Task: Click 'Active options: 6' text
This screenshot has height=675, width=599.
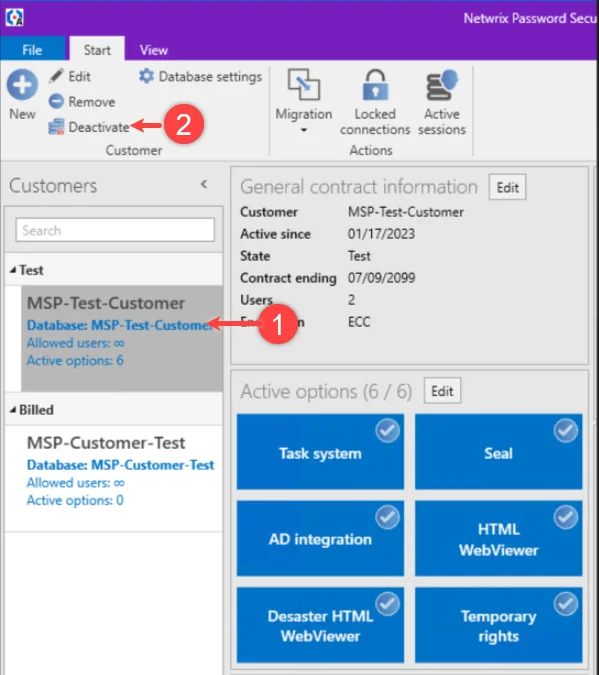Action: click(x=75, y=360)
